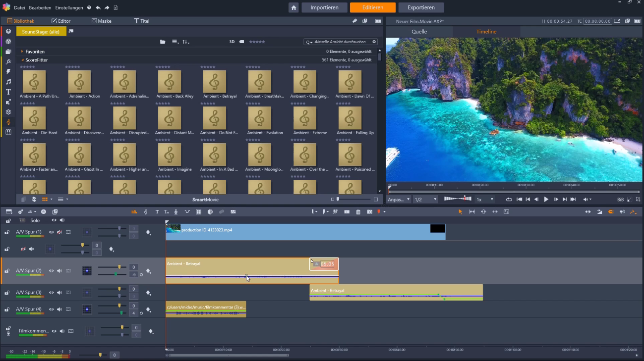Toggle the eye visibility on A/V Spur (1)

click(51, 232)
